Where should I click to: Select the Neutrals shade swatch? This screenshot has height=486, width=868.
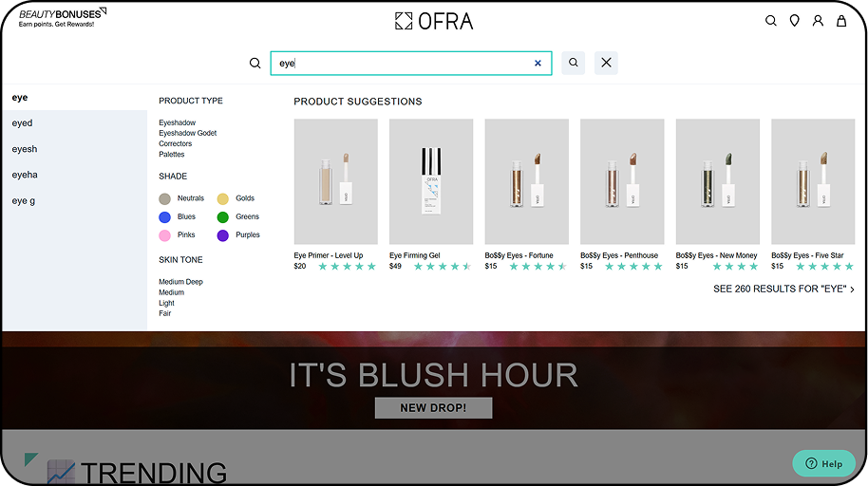pos(165,198)
